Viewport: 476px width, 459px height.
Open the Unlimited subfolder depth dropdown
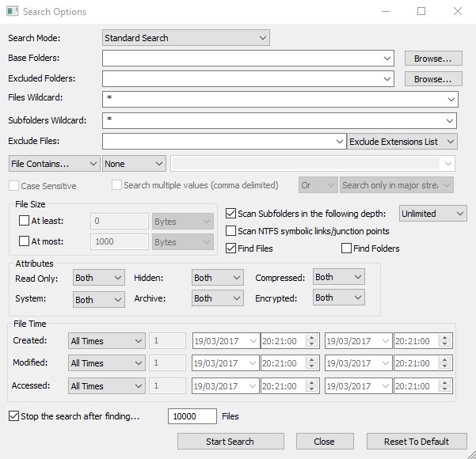pyautogui.click(x=433, y=214)
